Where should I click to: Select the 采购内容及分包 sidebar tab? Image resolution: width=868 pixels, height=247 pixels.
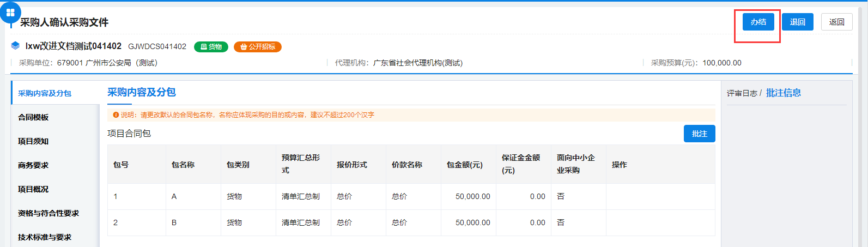(x=45, y=93)
